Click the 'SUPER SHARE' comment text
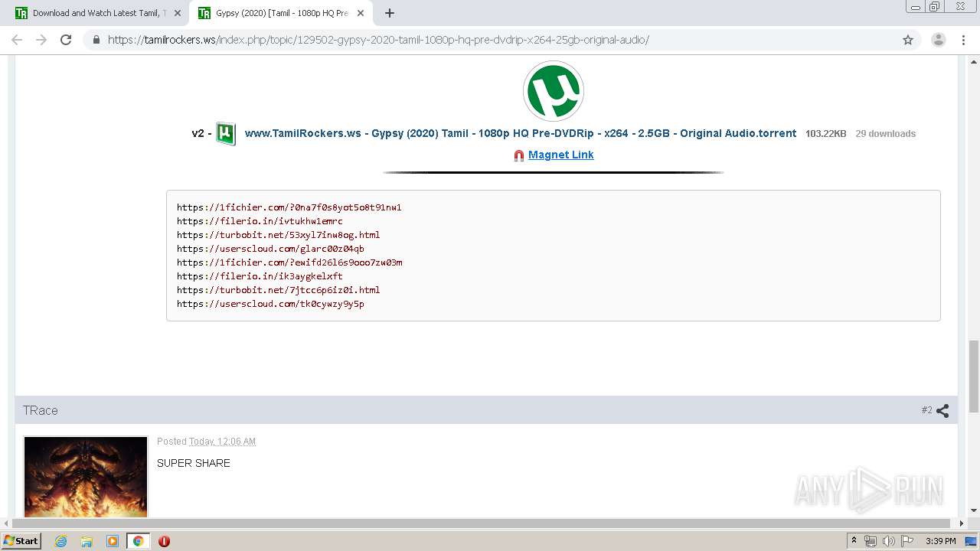 click(194, 463)
